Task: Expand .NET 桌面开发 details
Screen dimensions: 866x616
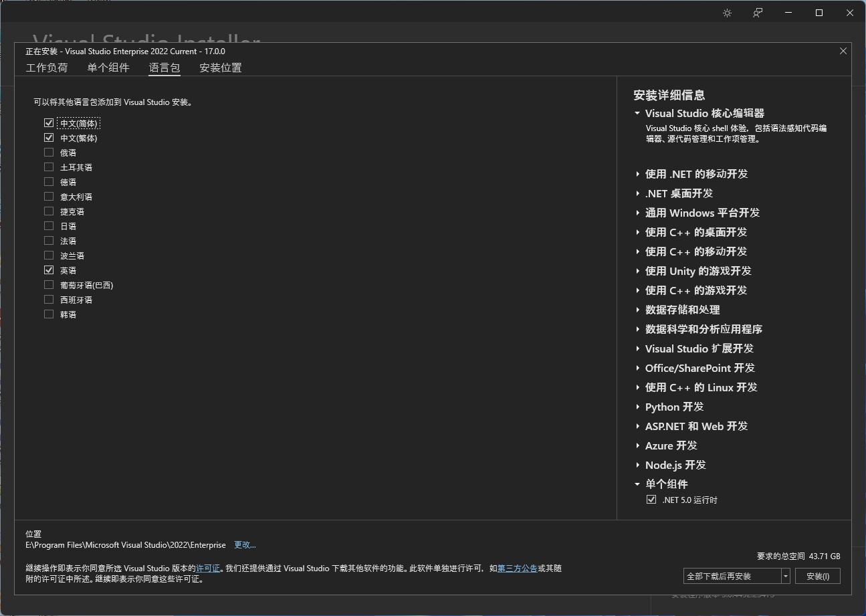Action: click(x=637, y=193)
